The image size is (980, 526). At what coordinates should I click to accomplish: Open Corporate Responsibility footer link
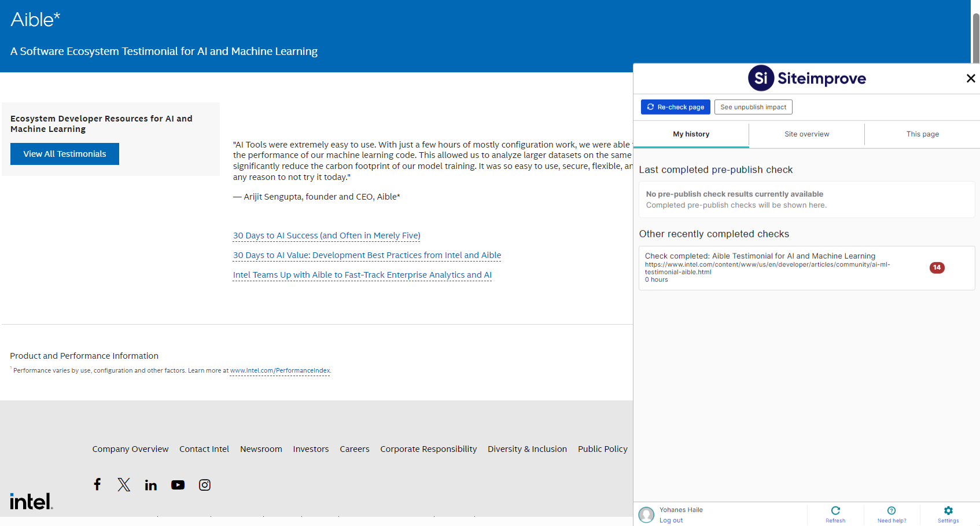click(x=429, y=449)
